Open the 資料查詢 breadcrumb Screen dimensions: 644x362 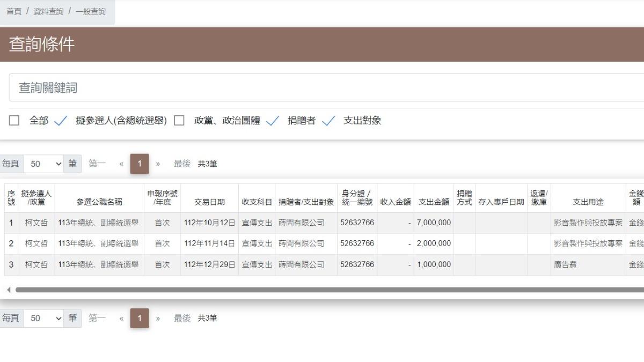[48, 11]
